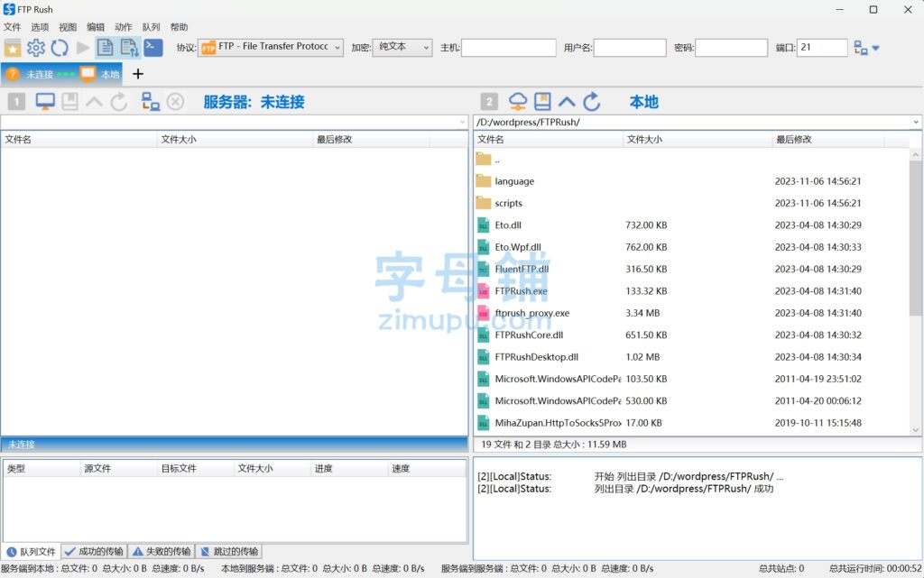This screenshot has width=924, height=578.
Task: Click disconnect X circle in server pane
Action: click(175, 101)
